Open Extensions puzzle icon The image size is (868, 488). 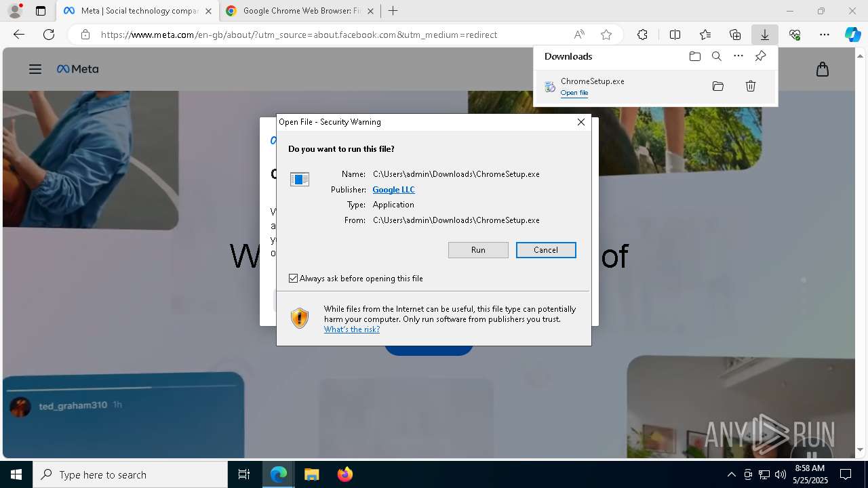pyautogui.click(x=642, y=35)
